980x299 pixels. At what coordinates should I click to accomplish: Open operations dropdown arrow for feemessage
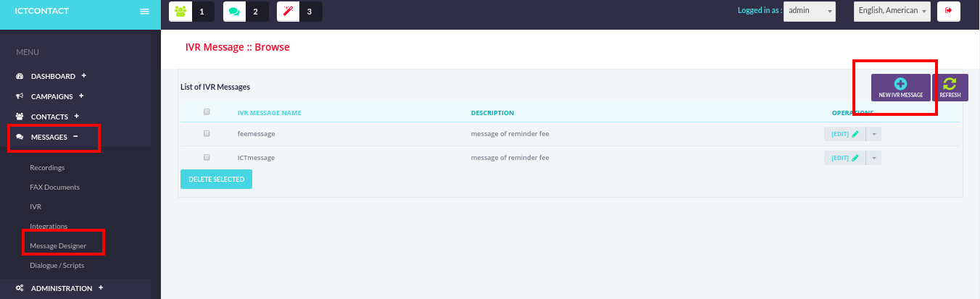click(873, 134)
